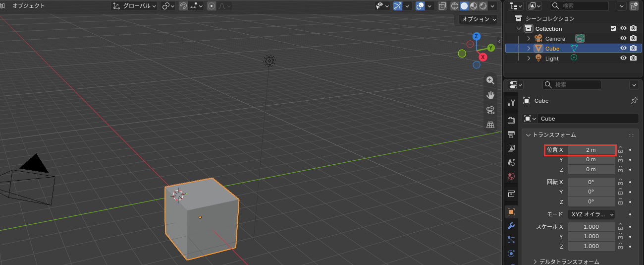Open the Object menu in viewport header
644x265 pixels.
tap(28, 6)
